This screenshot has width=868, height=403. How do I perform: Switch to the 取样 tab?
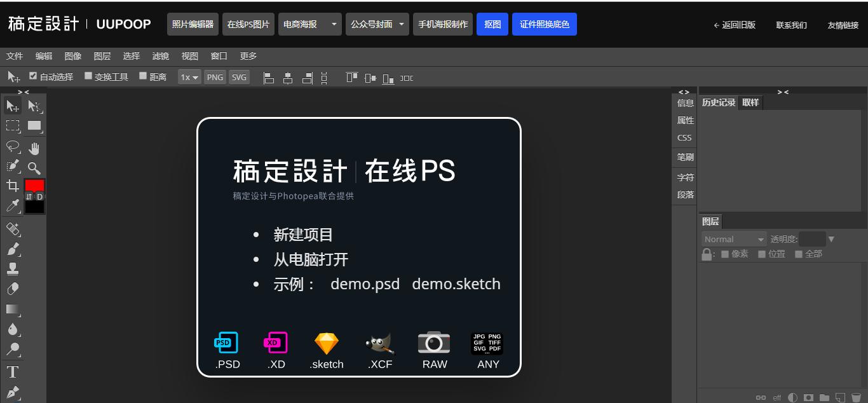pyautogui.click(x=750, y=102)
